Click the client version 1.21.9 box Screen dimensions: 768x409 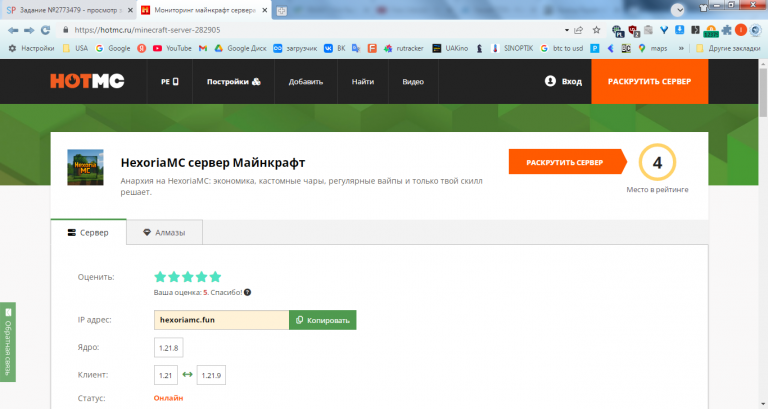coord(211,375)
